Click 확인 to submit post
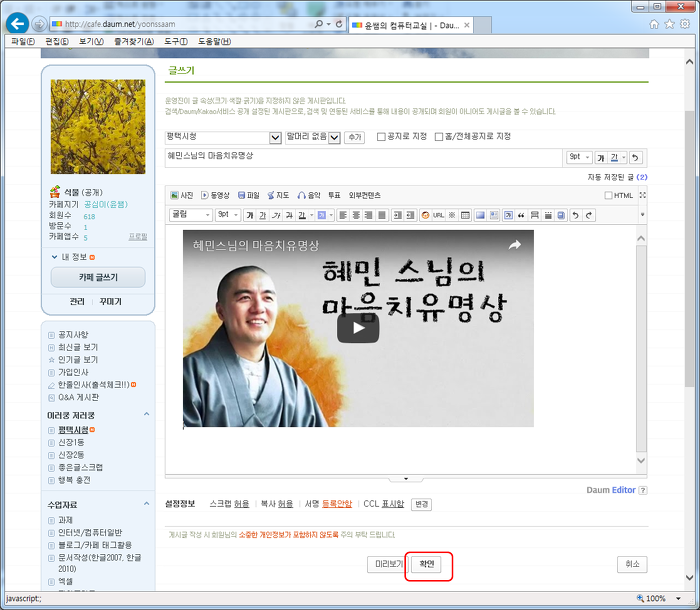Screen dimensions: 700x610 point(427,564)
